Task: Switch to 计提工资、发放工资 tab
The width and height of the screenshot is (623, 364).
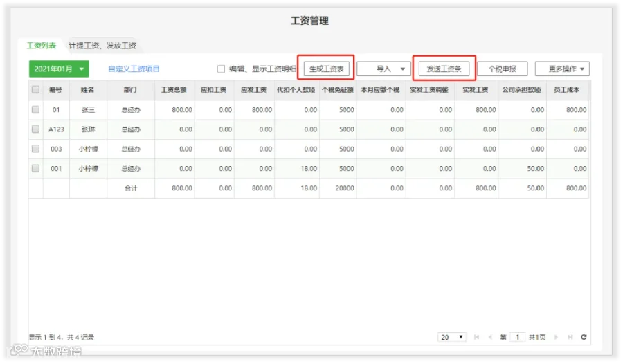Action: click(x=102, y=46)
